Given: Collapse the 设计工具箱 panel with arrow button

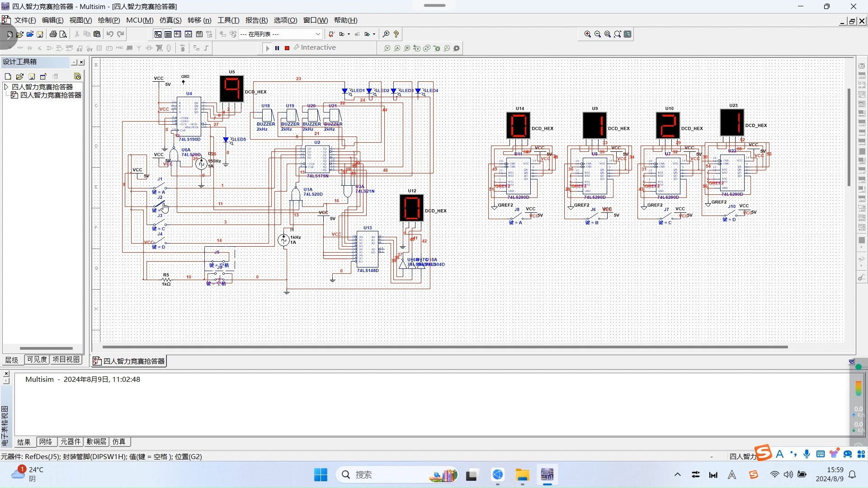Looking at the screenshot, I should tap(74, 62).
